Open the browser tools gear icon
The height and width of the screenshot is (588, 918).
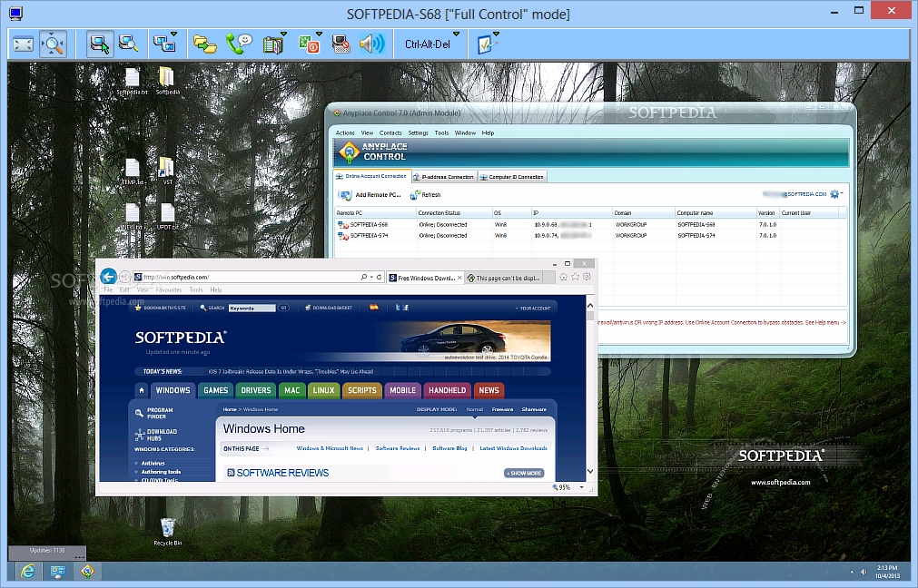pyautogui.click(x=587, y=277)
